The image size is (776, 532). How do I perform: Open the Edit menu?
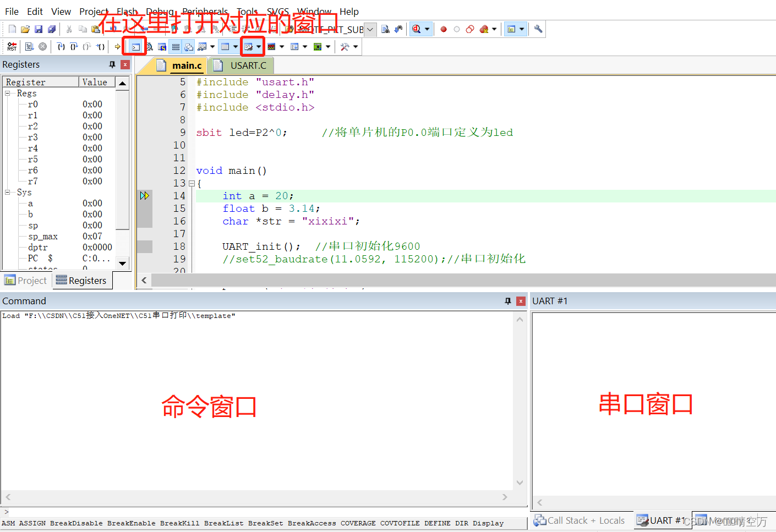click(35, 11)
